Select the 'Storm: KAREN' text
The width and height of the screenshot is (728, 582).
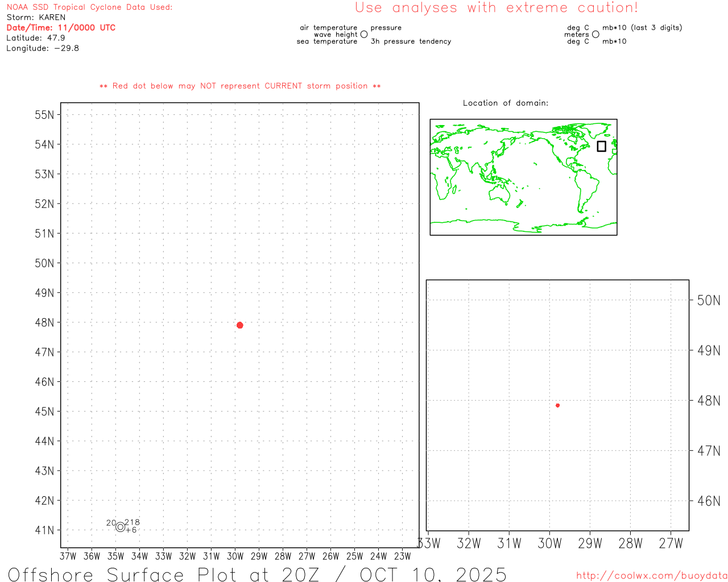pos(36,18)
